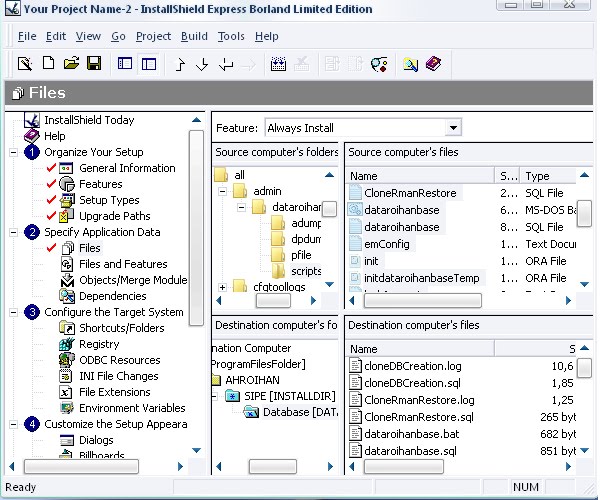Select Database destination folder

(x=300, y=412)
